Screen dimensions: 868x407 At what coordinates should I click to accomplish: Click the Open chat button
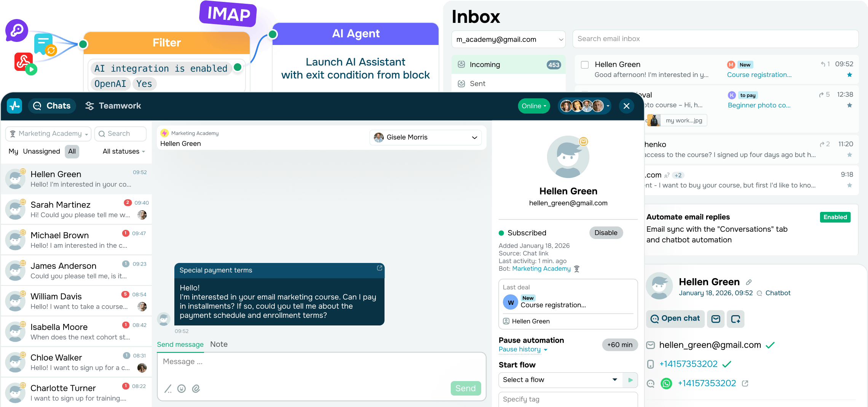[675, 319]
